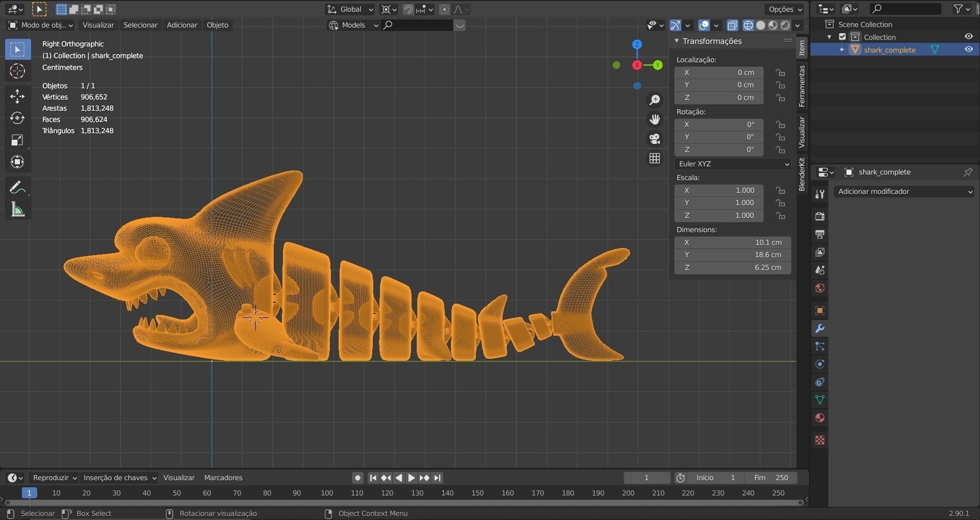The height and width of the screenshot is (520, 980).
Task: Open Euler XYZ rotation mode dropdown
Action: (x=733, y=164)
